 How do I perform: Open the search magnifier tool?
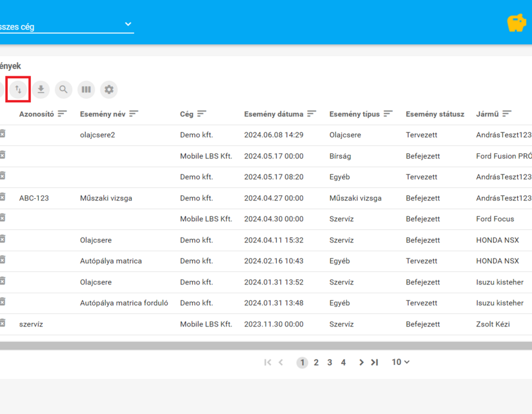click(63, 89)
